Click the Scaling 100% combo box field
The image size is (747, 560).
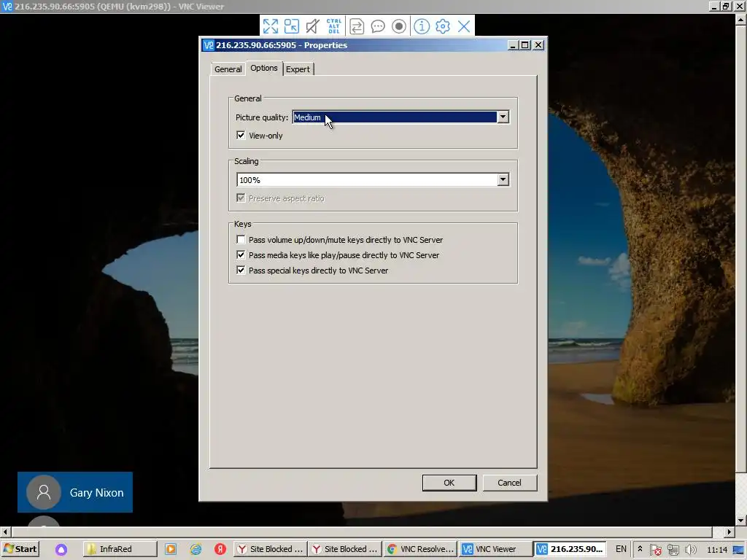(373, 179)
